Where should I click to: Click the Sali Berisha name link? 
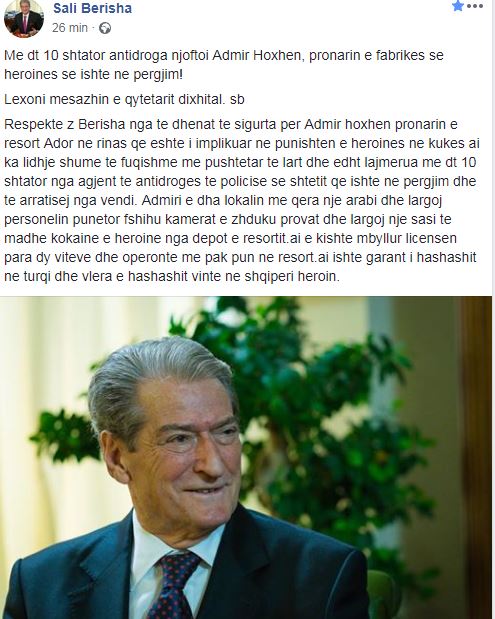pos(92,8)
